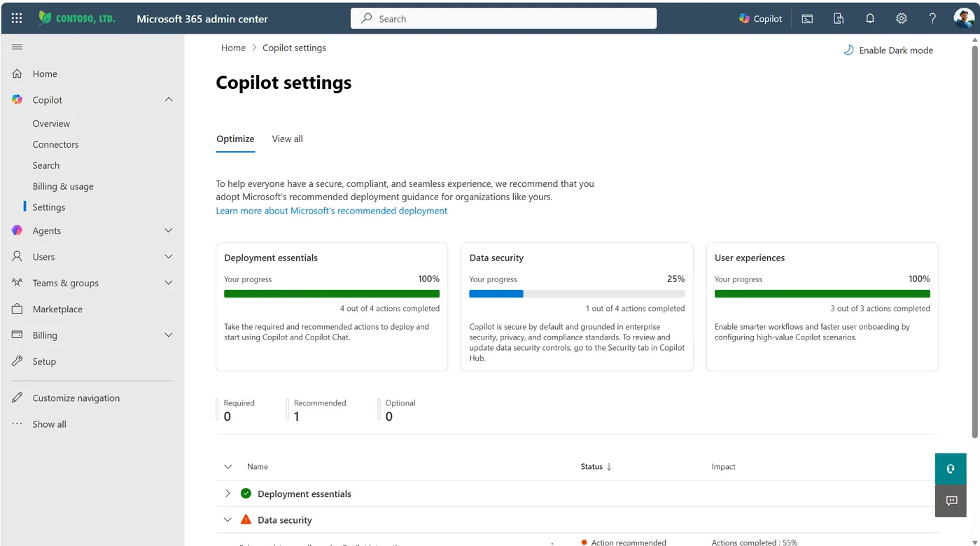Image resolution: width=980 pixels, height=546 pixels.
Task: Open the headset support floating button
Action: point(951,469)
